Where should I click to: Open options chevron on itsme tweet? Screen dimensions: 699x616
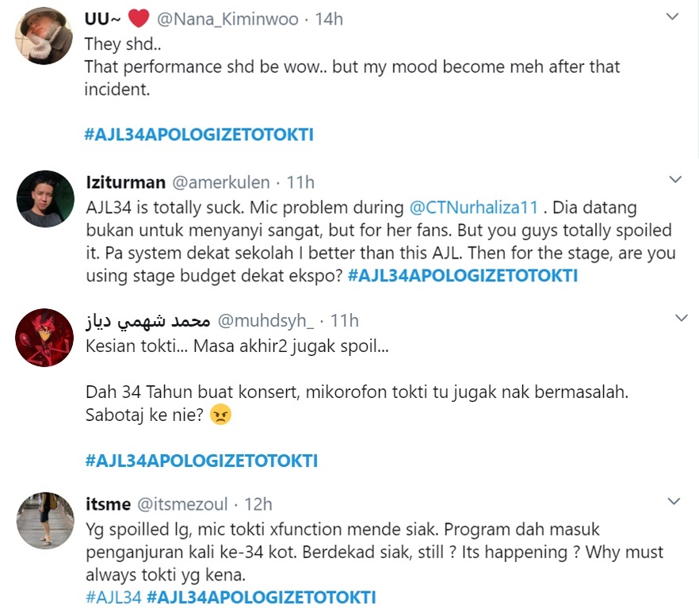coord(674,501)
